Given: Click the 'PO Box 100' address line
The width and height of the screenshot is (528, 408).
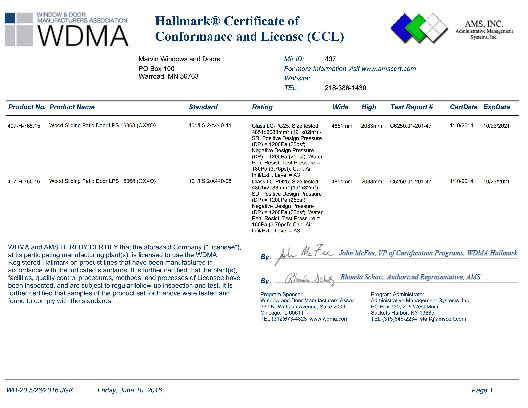Looking at the screenshot, I should click(x=156, y=68).
